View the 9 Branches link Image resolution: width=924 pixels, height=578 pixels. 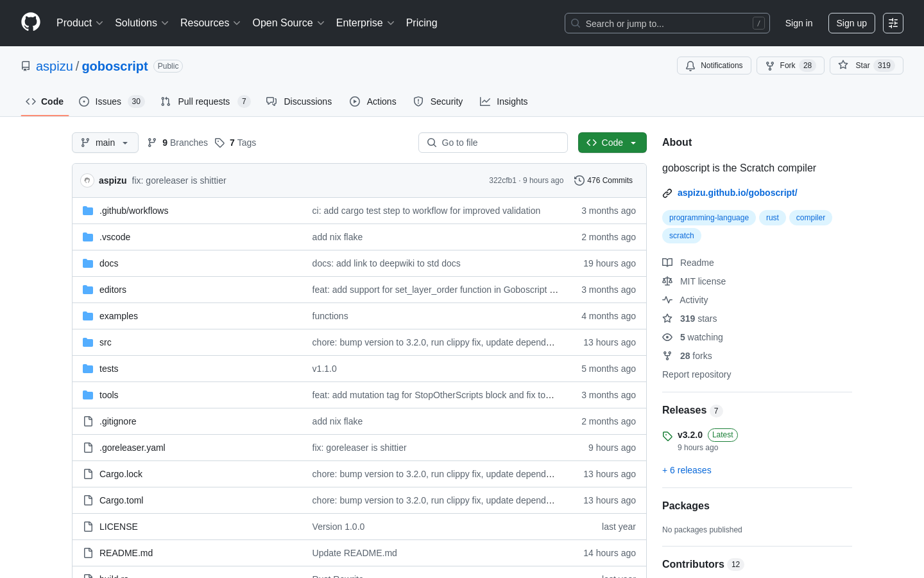[178, 143]
